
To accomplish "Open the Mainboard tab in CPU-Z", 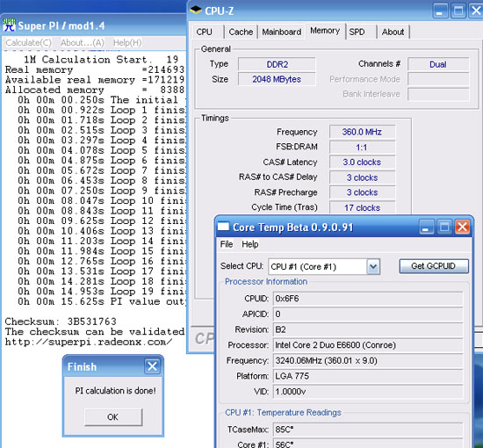I will coord(282,32).
